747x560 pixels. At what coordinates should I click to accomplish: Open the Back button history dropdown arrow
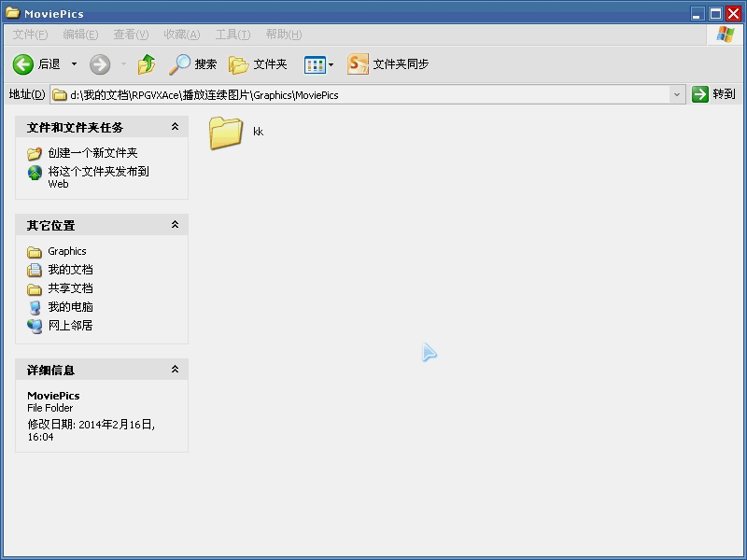click(x=75, y=63)
